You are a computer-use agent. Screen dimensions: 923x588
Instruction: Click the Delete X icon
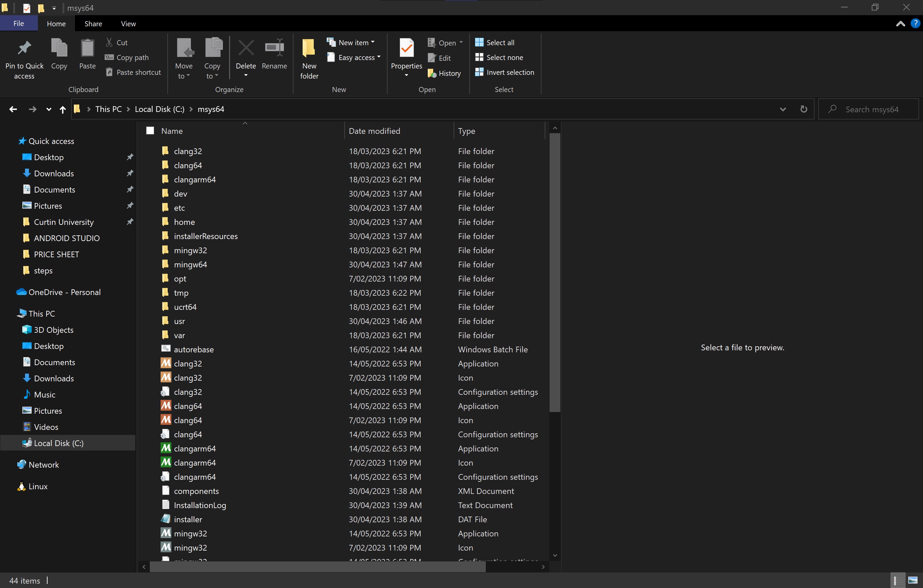246,48
